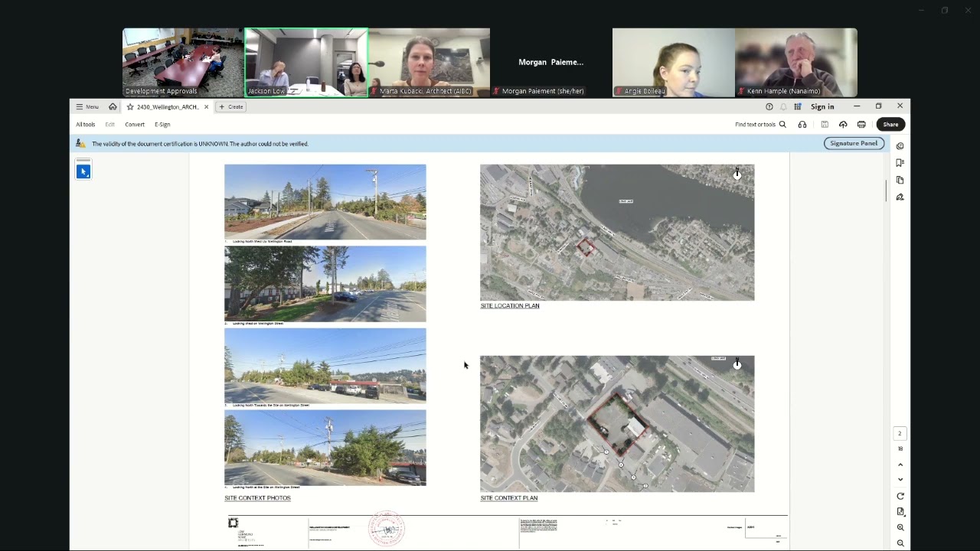Close the 2430_Wellington document tab
The width and height of the screenshot is (980, 551).
click(x=206, y=106)
